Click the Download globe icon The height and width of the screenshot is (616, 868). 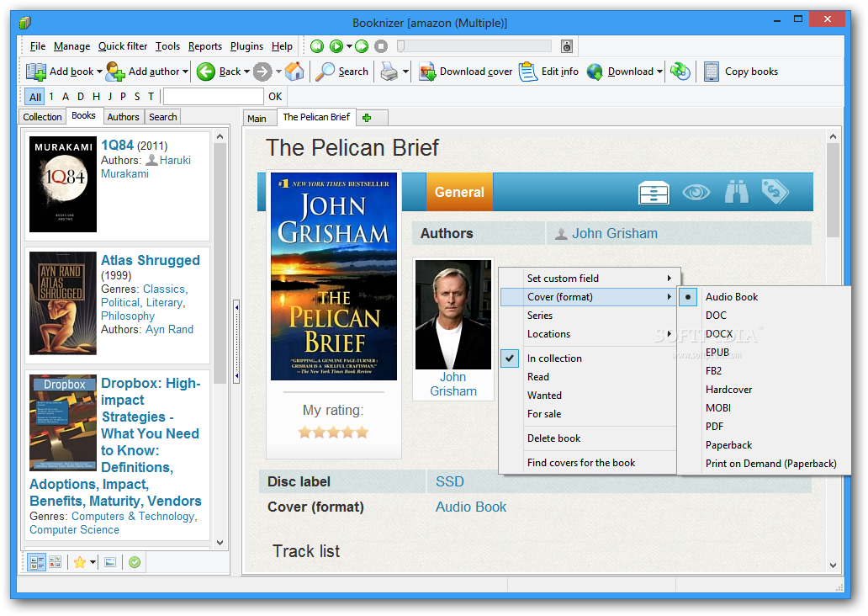pyautogui.click(x=595, y=72)
